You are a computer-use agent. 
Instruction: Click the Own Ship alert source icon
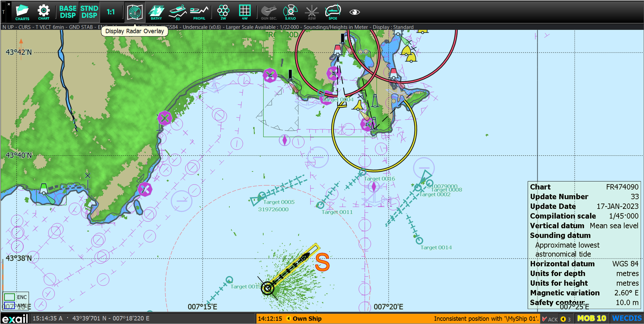click(x=289, y=319)
